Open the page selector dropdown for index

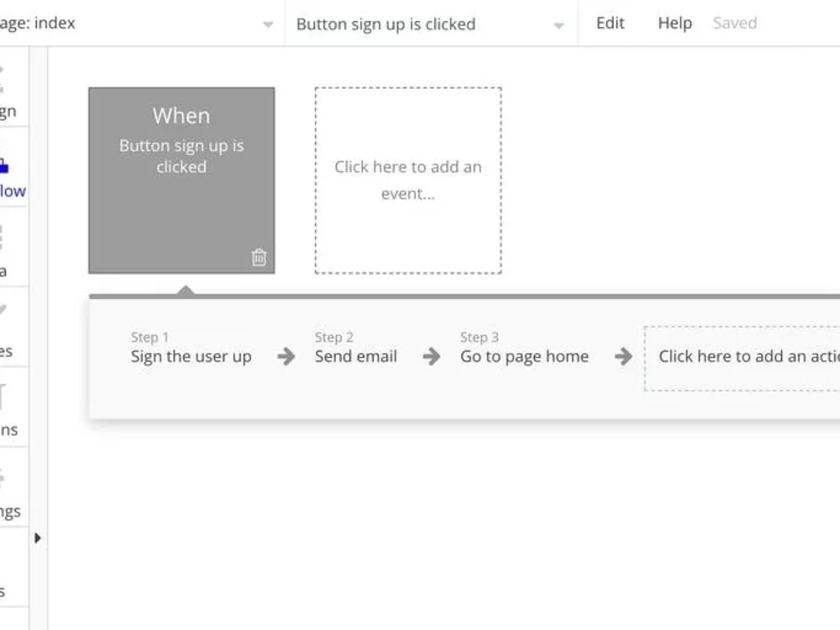[267, 24]
